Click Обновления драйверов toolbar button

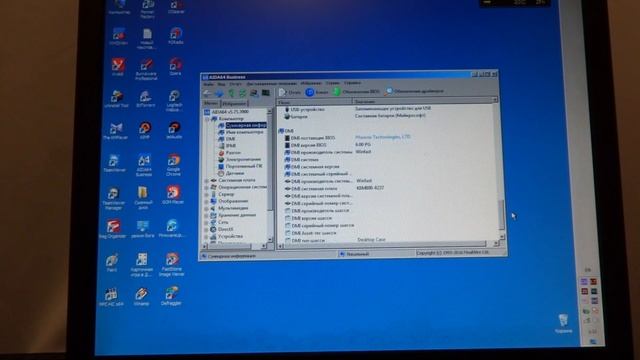(414, 91)
